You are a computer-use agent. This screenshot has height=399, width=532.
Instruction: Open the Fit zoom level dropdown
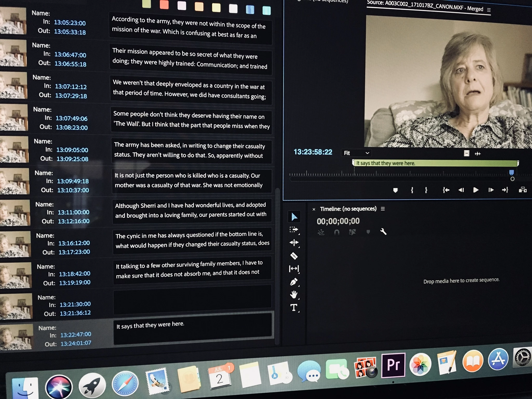(x=356, y=153)
